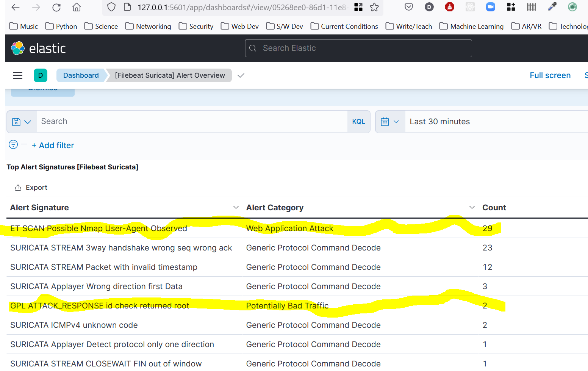Expand Alert Signature column options chevron
This screenshot has height=371, width=588.
coord(236,208)
